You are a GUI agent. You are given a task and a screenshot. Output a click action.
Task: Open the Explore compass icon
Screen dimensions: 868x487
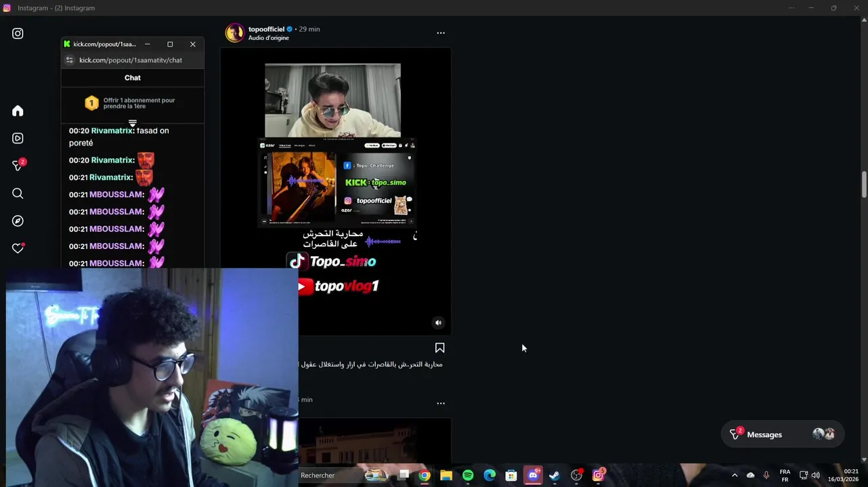[x=18, y=221]
